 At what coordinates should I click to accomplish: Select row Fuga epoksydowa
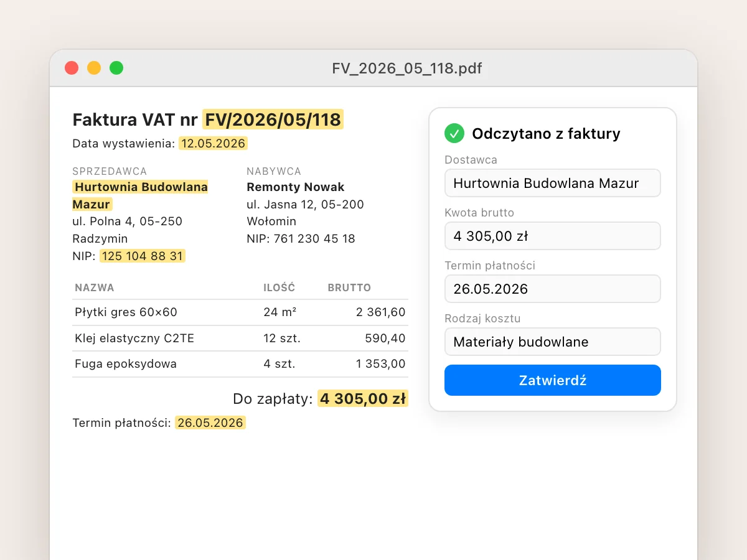pyautogui.click(x=240, y=364)
